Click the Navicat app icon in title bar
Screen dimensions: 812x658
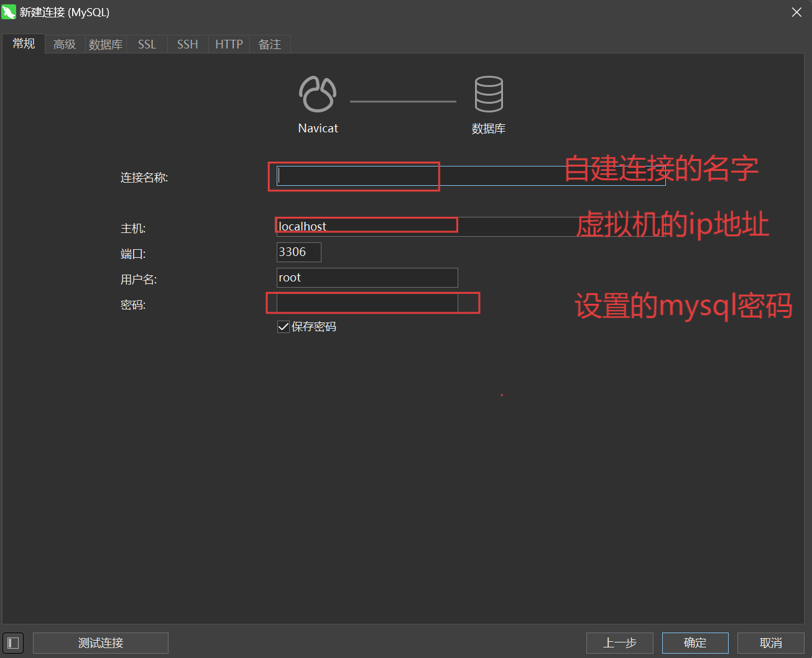[x=9, y=12]
